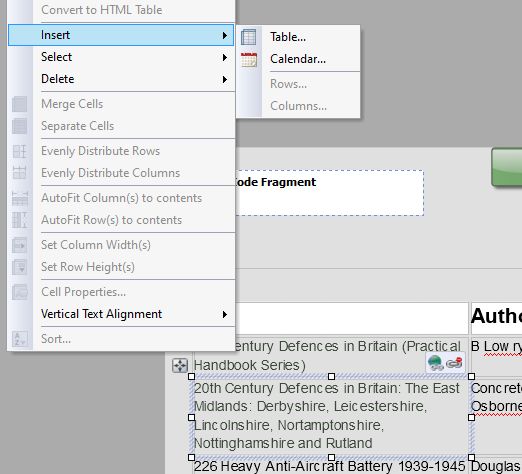Screen dimensions: 522x474
Task: Click the AutoFit Column(s) to contents icon
Action: 20,198
